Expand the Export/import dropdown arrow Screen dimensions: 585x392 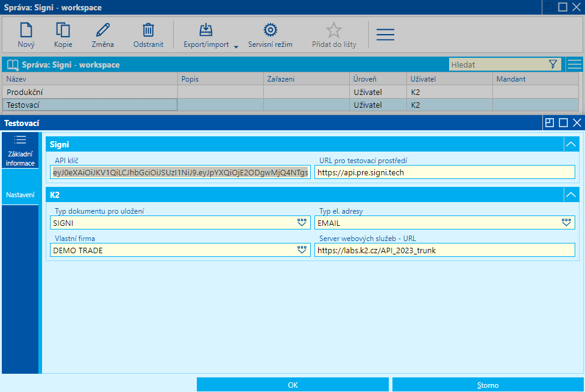click(236, 47)
